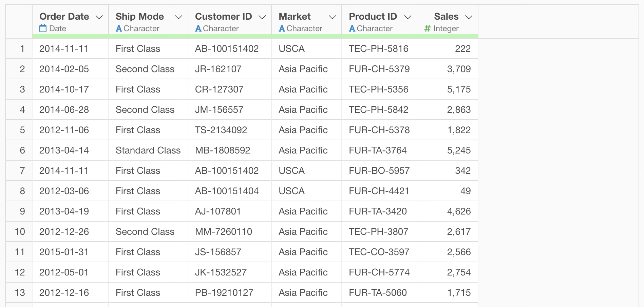The image size is (644, 307).
Task: Open the Order Date column menu
Action: tap(99, 17)
